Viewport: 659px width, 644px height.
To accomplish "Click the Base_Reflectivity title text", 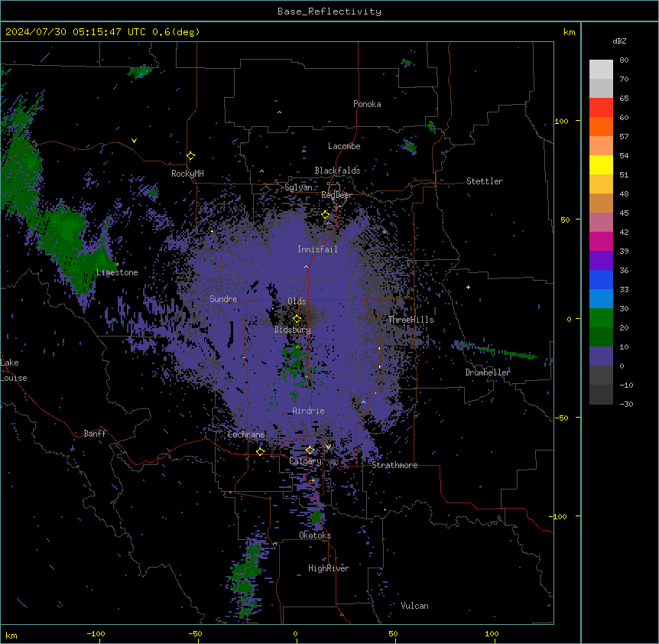I will (x=329, y=11).
